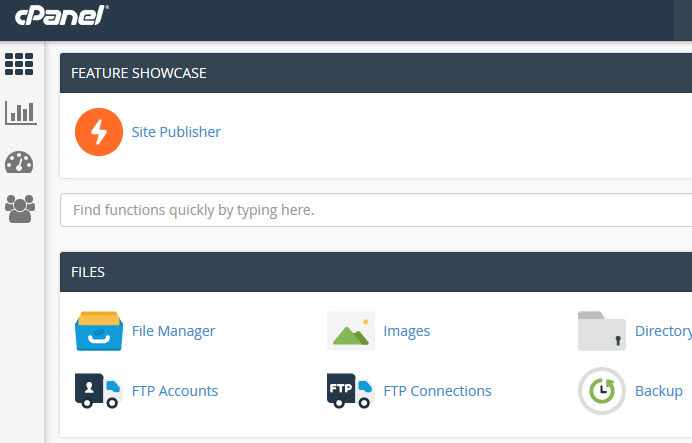Click the orange Site Publisher lightning icon
The image size is (692, 443).
point(99,132)
